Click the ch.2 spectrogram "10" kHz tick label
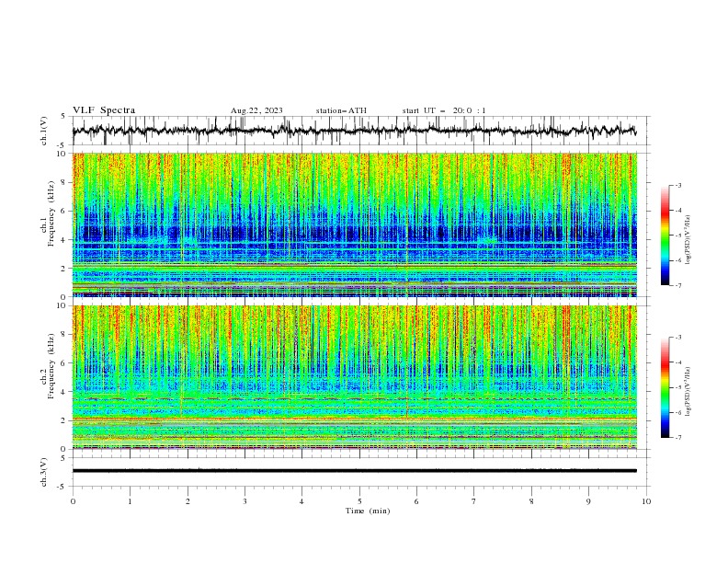The image size is (728, 563). (x=63, y=305)
